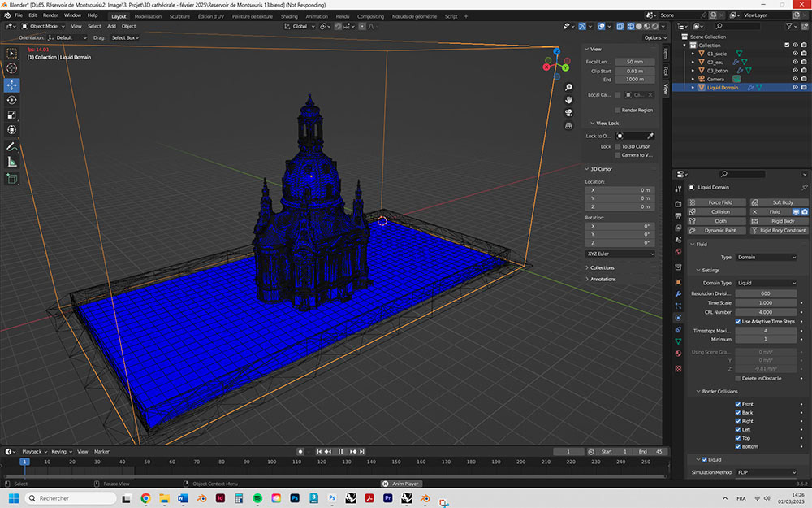Open the Physics properties tab

tap(678, 318)
